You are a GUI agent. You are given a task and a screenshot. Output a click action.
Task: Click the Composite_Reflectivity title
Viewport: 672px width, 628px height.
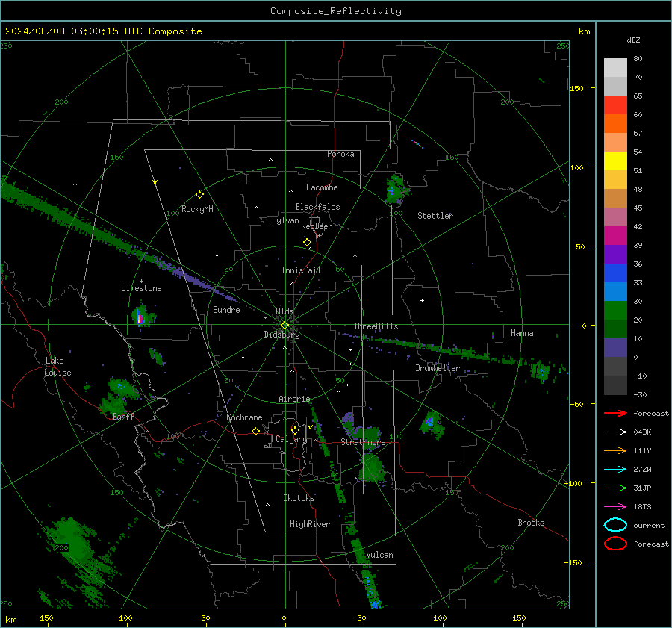[336, 11]
